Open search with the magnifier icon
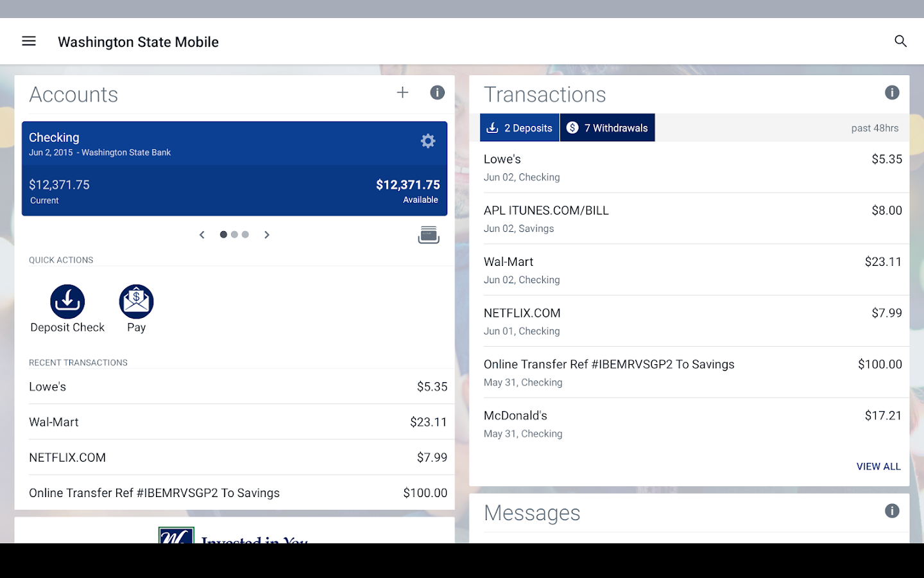 pyautogui.click(x=900, y=41)
